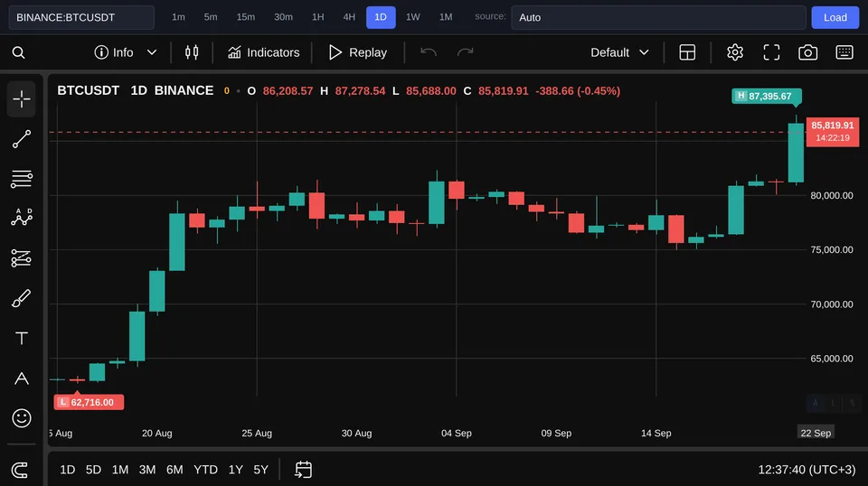Select the XABCD pattern tool

(22, 218)
